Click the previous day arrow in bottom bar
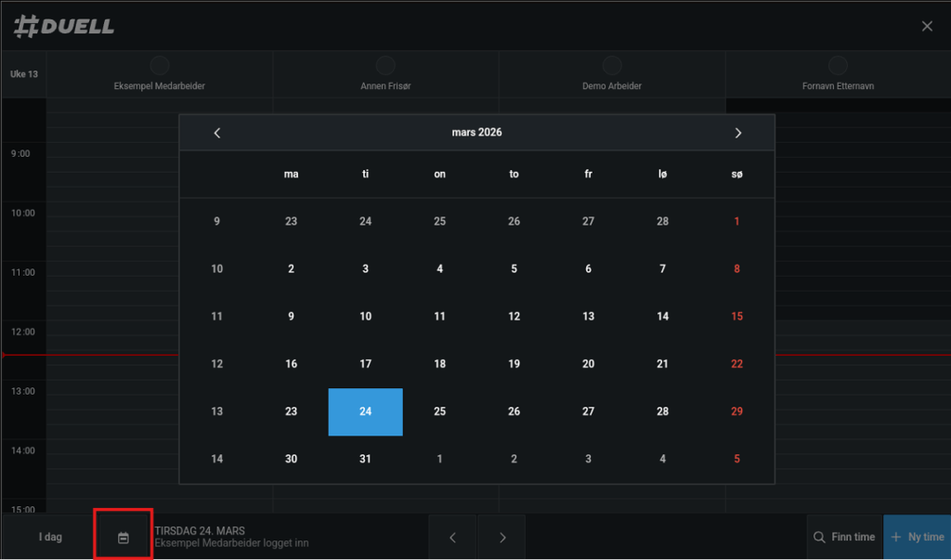This screenshot has height=560, width=951. (x=452, y=537)
